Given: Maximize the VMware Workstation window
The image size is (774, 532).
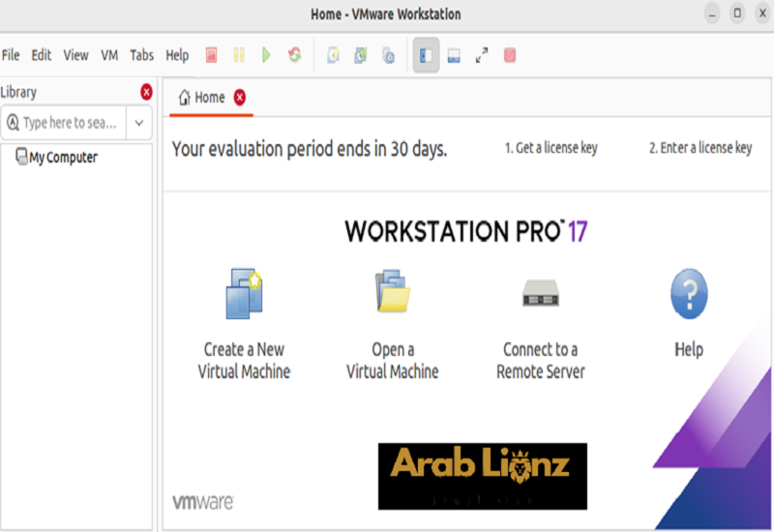Looking at the screenshot, I should coord(737,14).
